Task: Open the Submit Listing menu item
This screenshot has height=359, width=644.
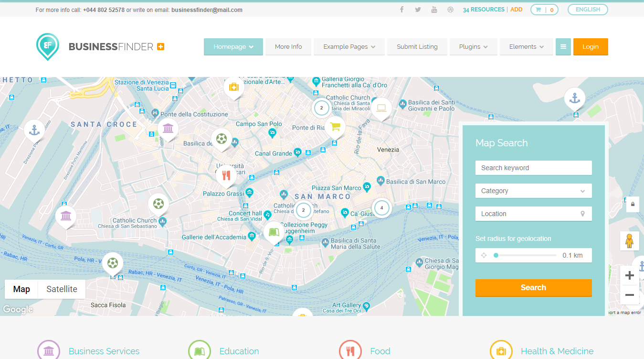Action: click(417, 47)
